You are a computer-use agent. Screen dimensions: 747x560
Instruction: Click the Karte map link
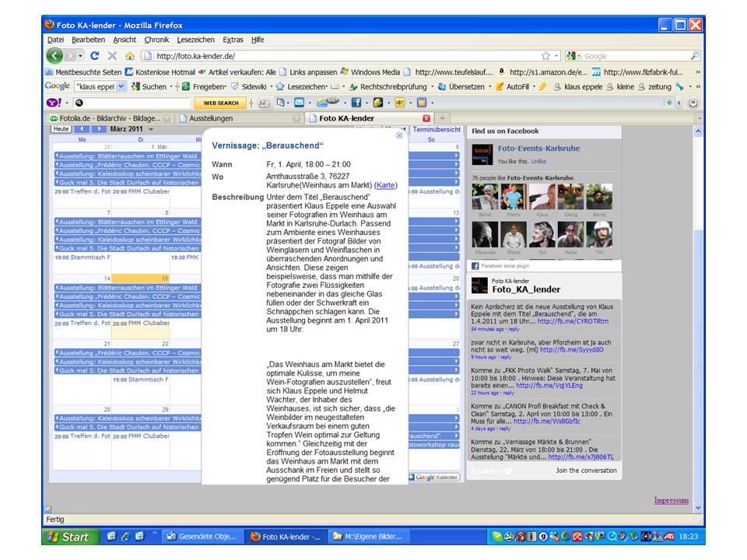385,186
